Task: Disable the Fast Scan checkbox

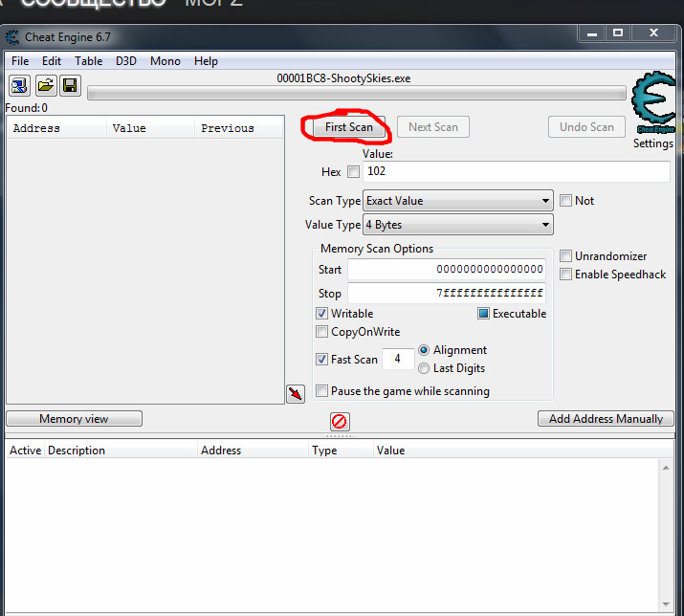Action: coord(322,360)
